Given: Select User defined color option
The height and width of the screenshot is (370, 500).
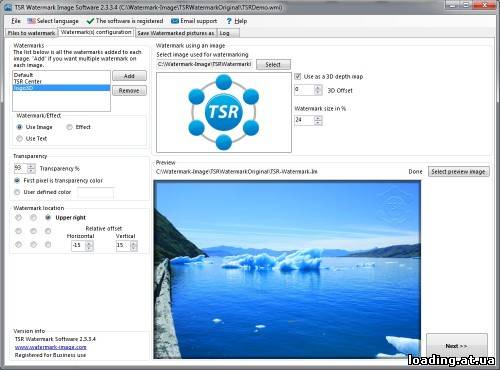Looking at the screenshot, I should (x=17, y=192).
